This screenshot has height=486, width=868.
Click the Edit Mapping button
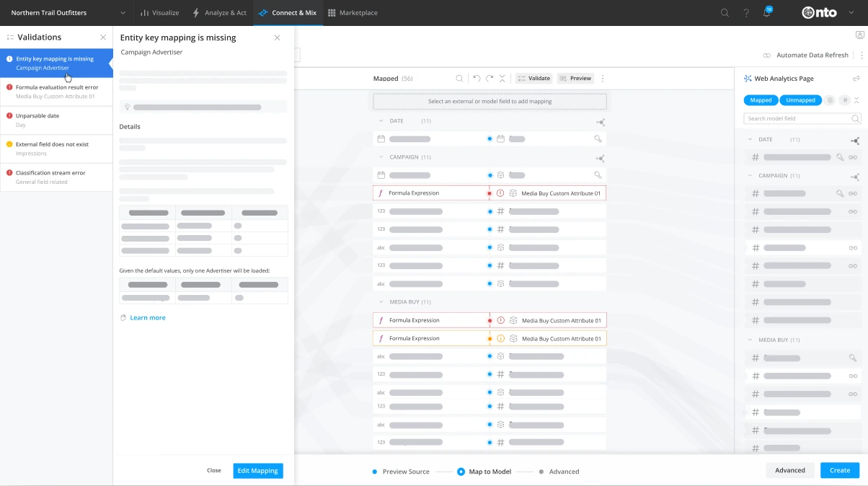pos(258,471)
